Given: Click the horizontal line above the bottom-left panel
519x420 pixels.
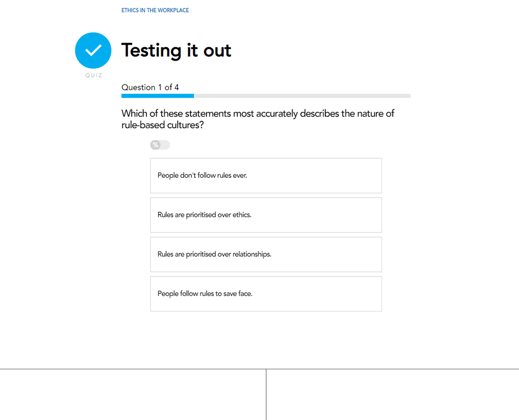Looking at the screenshot, I should (x=133, y=369).
